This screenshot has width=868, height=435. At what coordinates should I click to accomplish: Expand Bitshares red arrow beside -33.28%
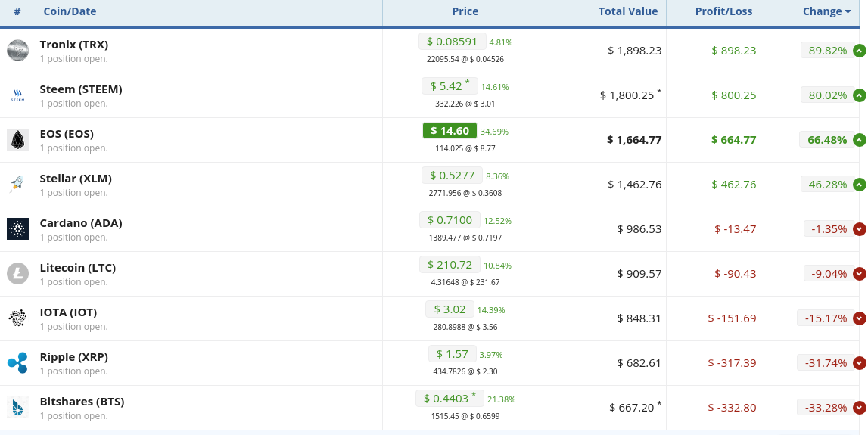(x=859, y=408)
